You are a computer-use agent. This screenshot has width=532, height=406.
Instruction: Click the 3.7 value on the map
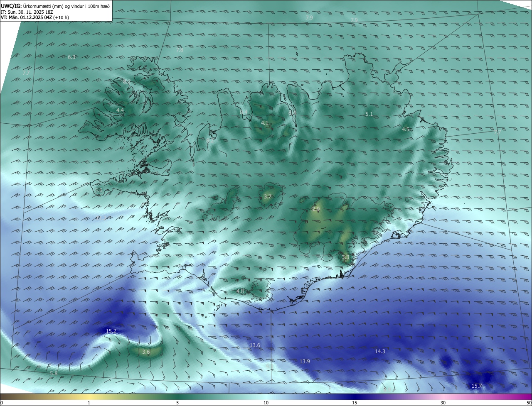[x=268, y=197]
